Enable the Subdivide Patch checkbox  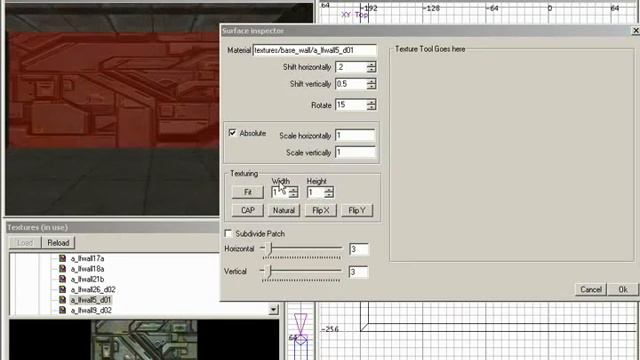pos(229,233)
